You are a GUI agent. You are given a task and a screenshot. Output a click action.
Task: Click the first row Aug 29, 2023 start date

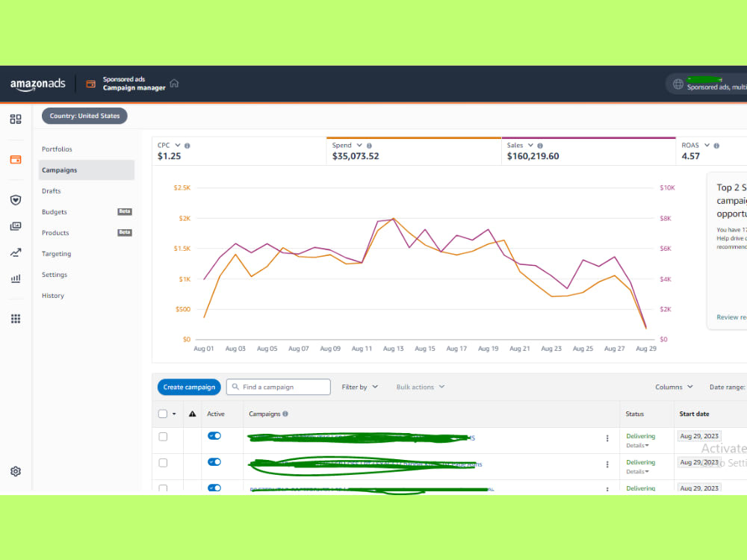point(699,436)
